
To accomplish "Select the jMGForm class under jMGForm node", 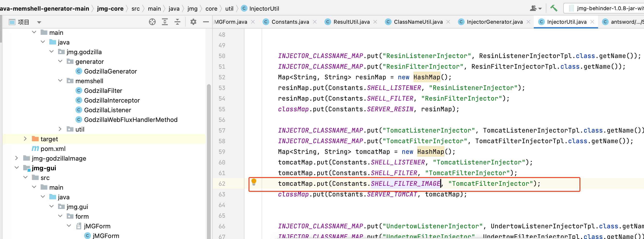I will [x=105, y=236].
